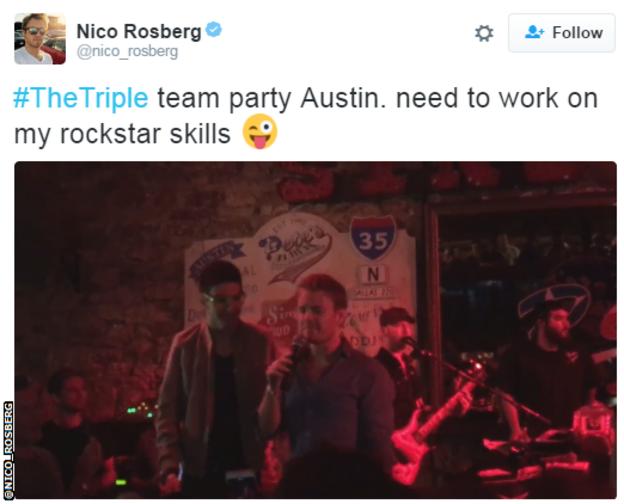
Task: Click the Nico Rosberg display name
Action: tap(139, 31)
